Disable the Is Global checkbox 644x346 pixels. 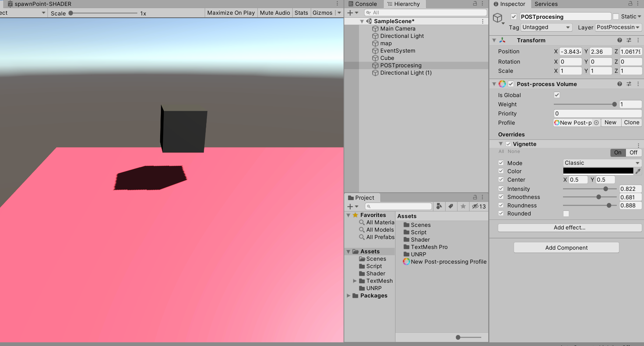tap(556, 95)
